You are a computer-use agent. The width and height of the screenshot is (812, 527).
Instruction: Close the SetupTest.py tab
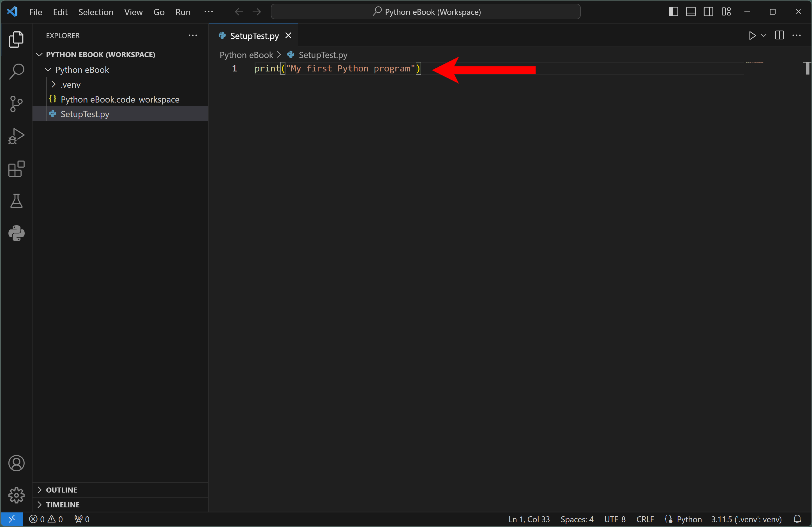(x=288, y=36)
